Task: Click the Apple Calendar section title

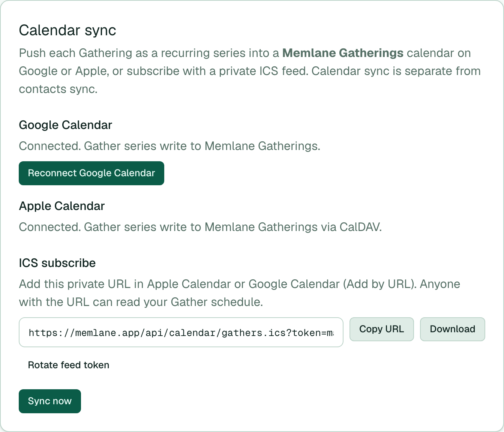Action: 62,206
